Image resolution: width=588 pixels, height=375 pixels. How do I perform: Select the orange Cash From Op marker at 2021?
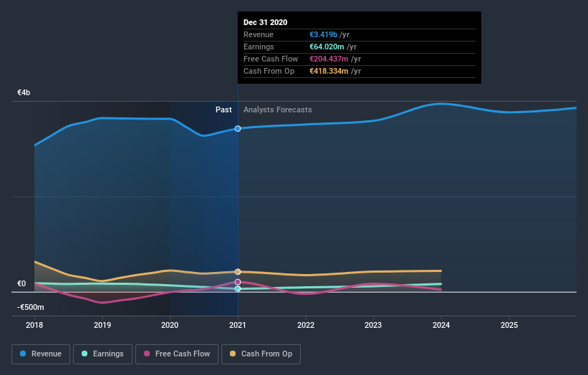[x=238, y=272]
